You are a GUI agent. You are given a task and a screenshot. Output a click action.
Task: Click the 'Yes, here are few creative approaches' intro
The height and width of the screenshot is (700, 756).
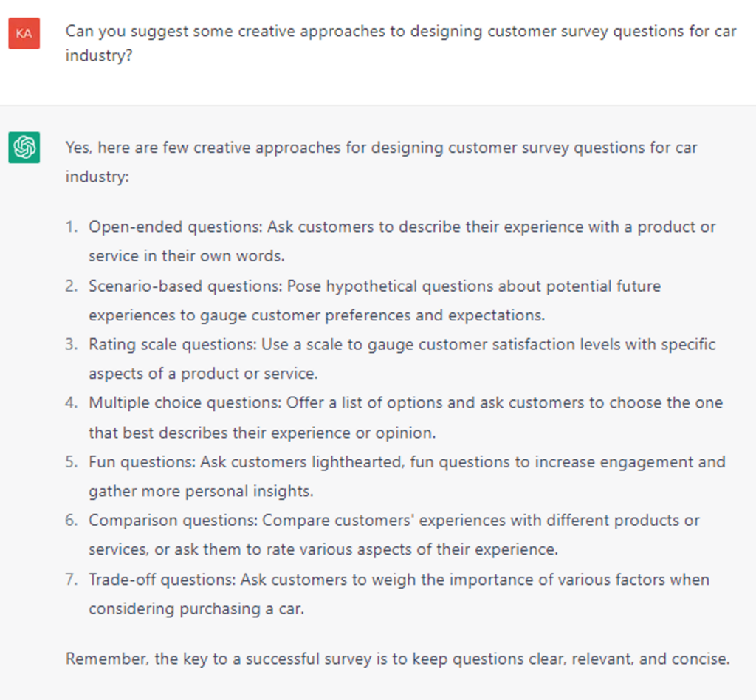click(x=382, y=162)
